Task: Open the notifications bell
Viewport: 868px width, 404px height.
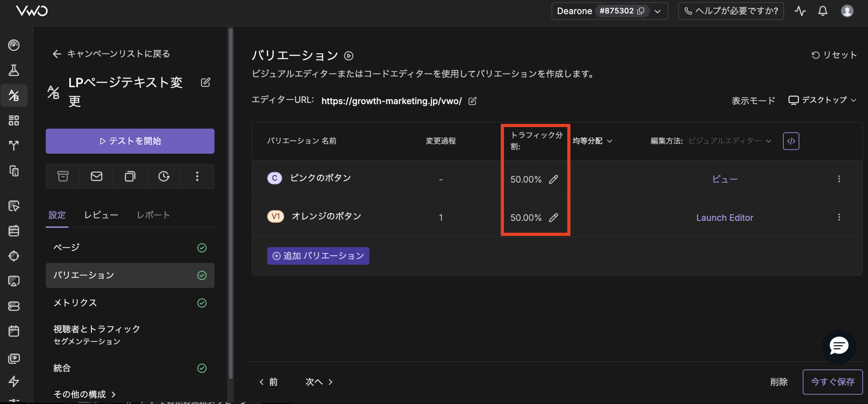Action: (x=823, y=11)
